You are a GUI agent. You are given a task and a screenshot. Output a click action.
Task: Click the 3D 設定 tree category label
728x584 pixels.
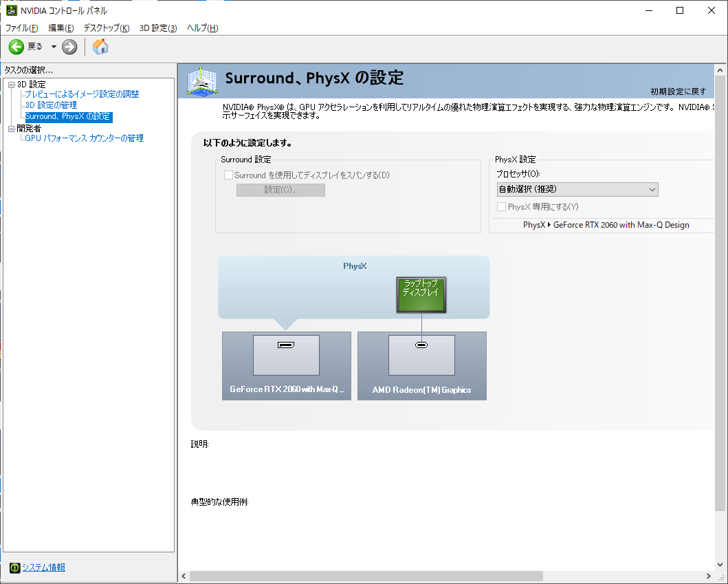click(x=32, y=85)
